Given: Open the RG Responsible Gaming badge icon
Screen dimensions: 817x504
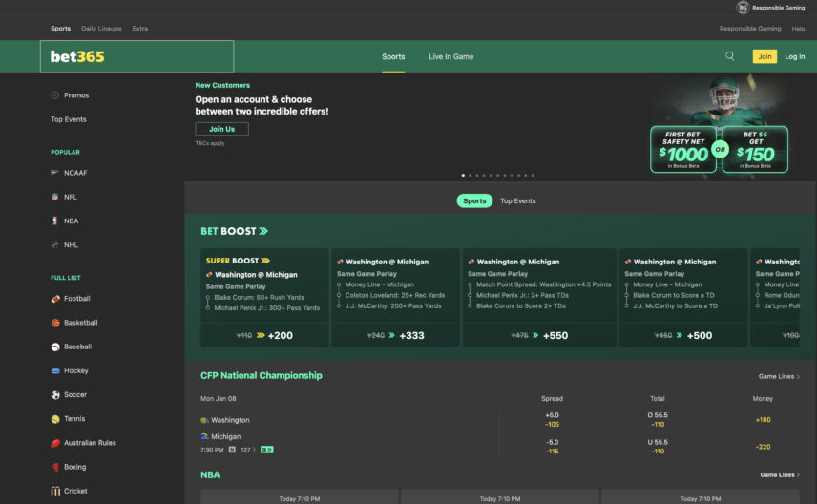Looking at the screenshot, I should coord(743,8).
